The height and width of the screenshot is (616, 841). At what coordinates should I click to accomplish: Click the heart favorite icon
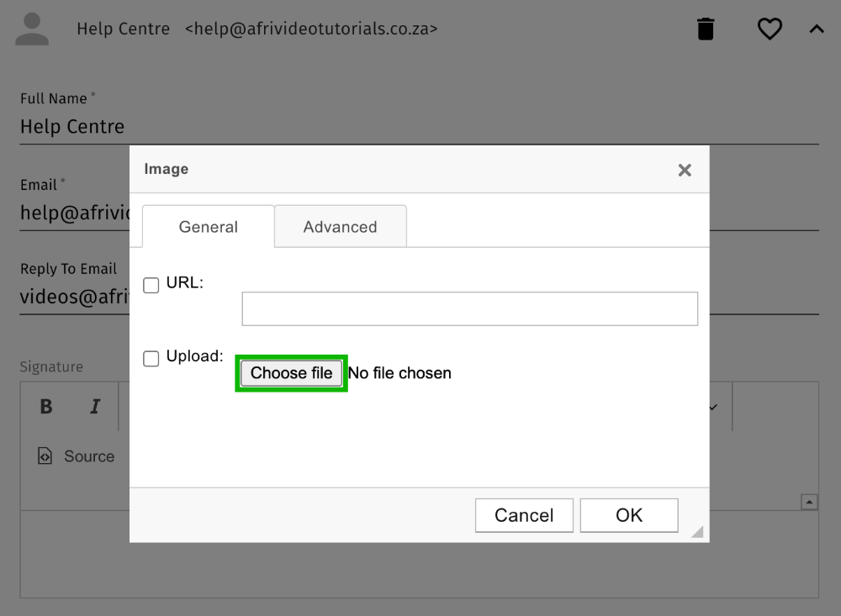[770, 29]
